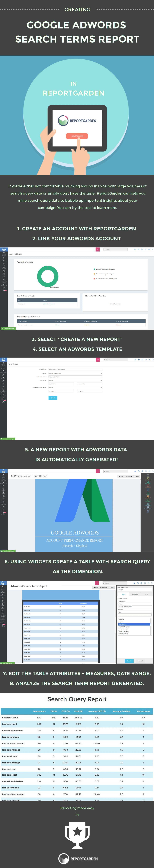Screen dimensions: 154x868
Task: Click users icon above AdWords cover page
Action: [x=135, y=471]
